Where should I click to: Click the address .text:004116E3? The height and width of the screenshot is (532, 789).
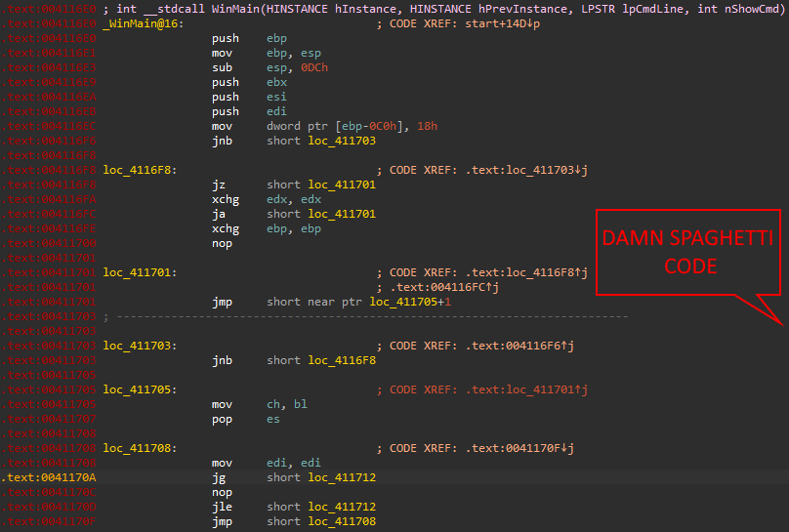[x=48, y=67]
